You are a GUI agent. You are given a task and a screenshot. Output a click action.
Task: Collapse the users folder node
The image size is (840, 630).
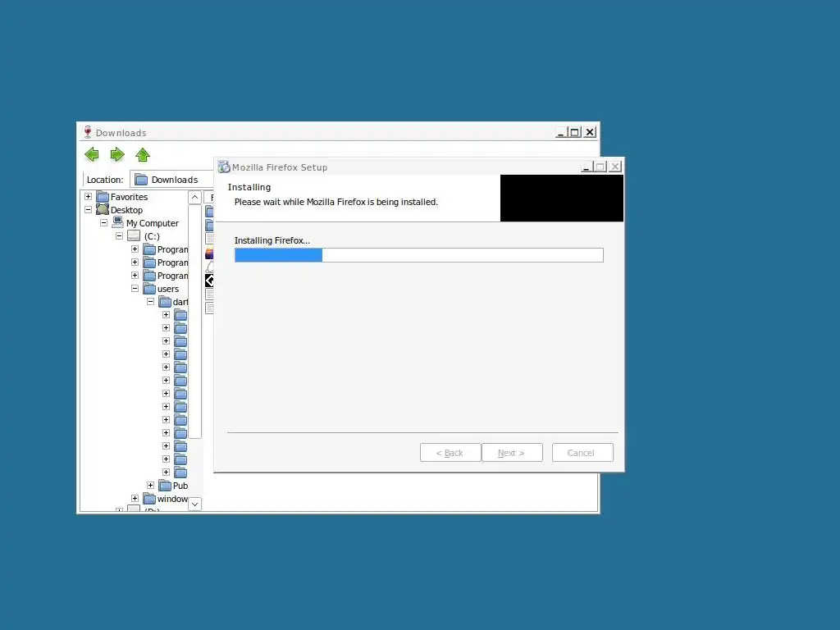(x=135, y=289)
